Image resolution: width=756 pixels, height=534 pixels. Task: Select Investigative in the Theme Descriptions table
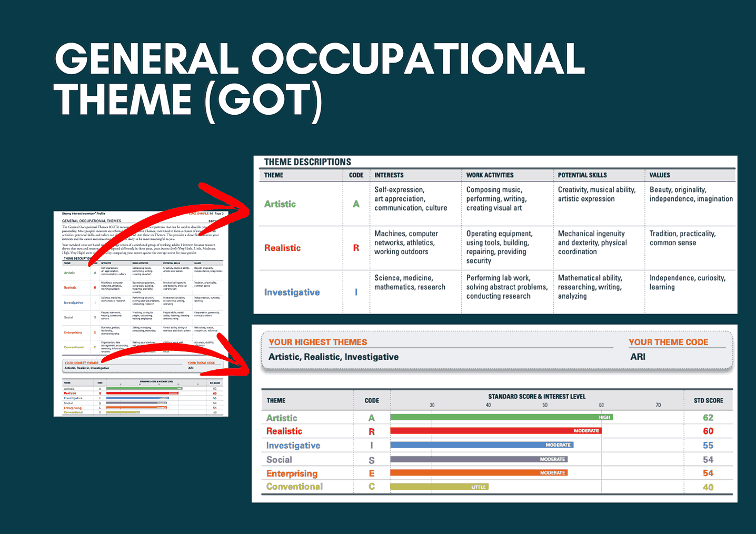point(292,293)
